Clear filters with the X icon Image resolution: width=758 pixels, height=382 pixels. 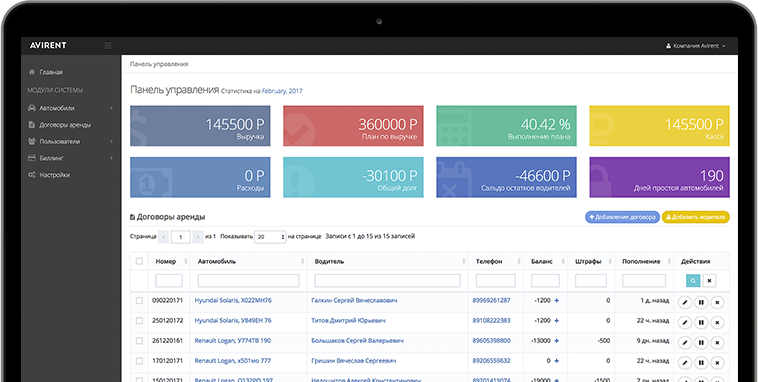click(710, 280)
